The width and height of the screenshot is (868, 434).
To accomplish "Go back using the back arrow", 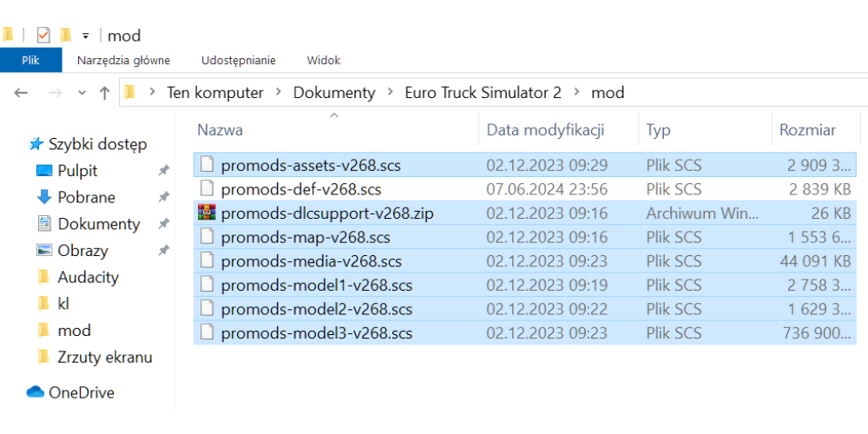I will (x=22, y=93).
